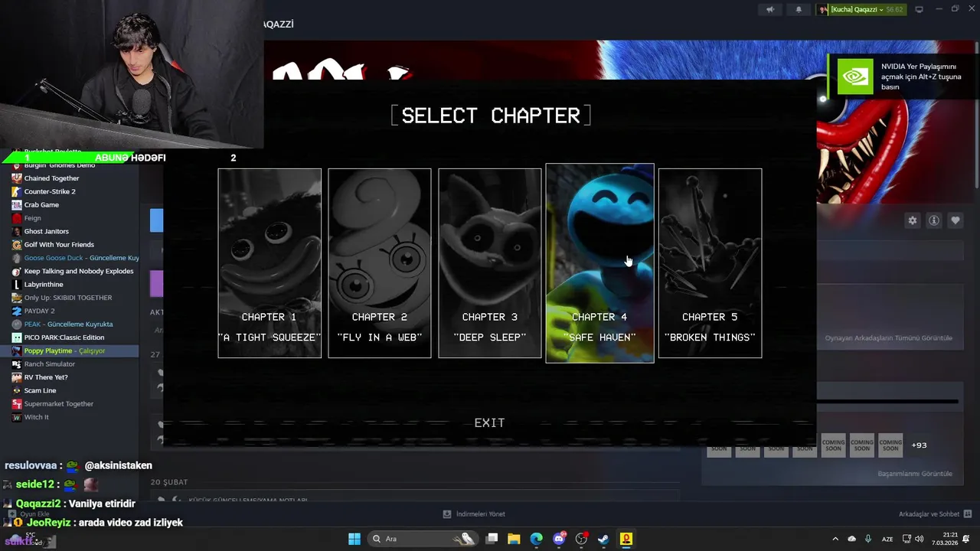Click Ghost Janitors icon in library list
Viewport: 980px width, 551px height.
pyautogui.click(x=17, y=231)
